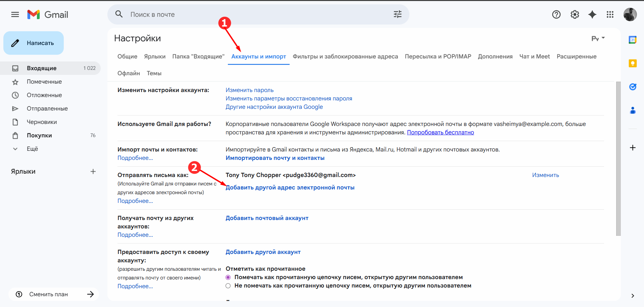This screenshot has height=307, width=644.
Task: Select Помечать как прочитанную цепочку radio
Action: click(x=228, y=277)
